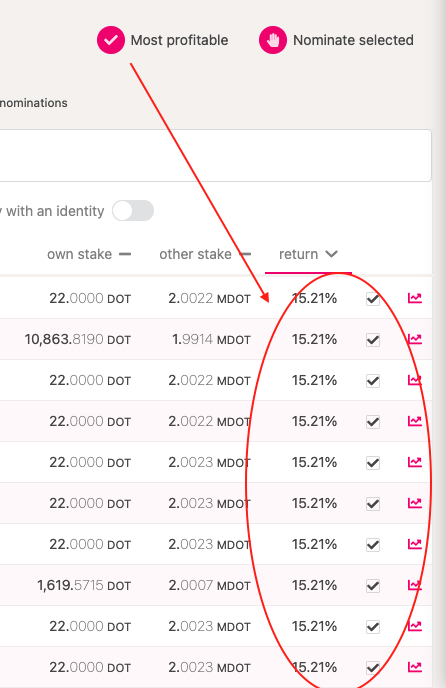Image resolution: width=446 pixels, height=688 pixels.
Task: Open chart icon in the last visible row
Action: pos(415,667)
